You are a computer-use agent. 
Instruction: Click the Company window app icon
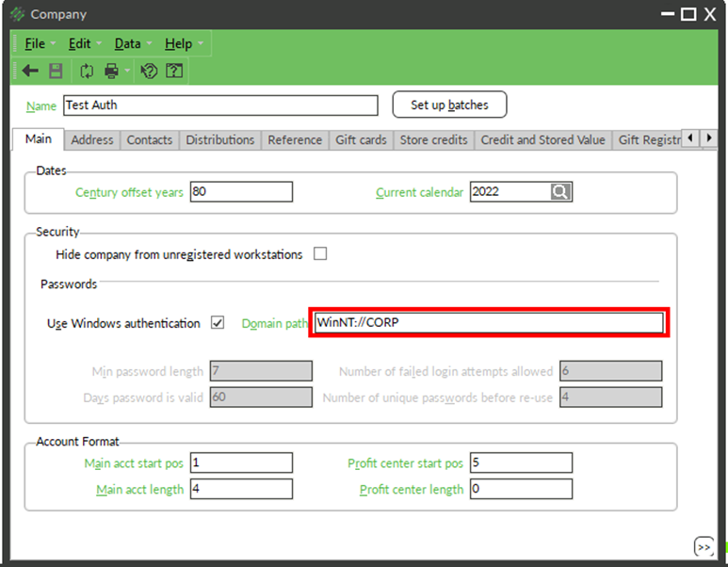click(17, 14)
